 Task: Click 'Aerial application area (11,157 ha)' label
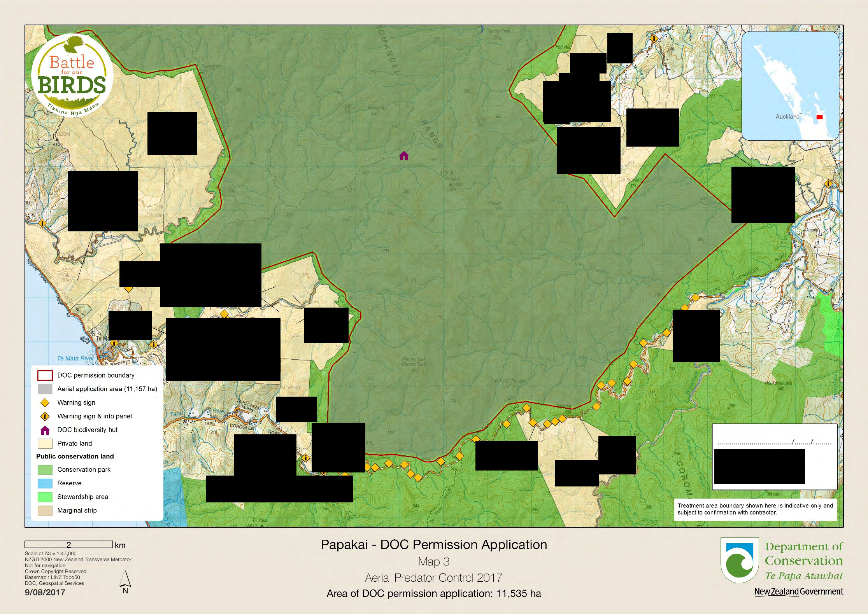(107, 389)
